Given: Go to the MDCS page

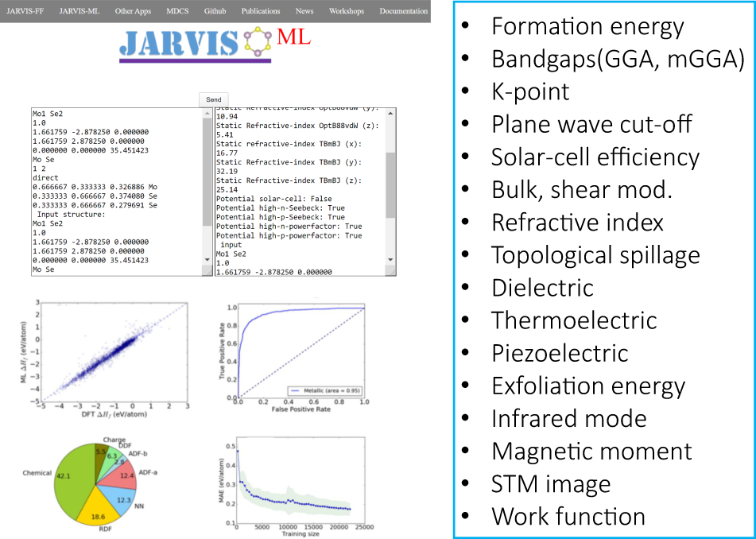Looking at the screenshot, I should [177, 11].
